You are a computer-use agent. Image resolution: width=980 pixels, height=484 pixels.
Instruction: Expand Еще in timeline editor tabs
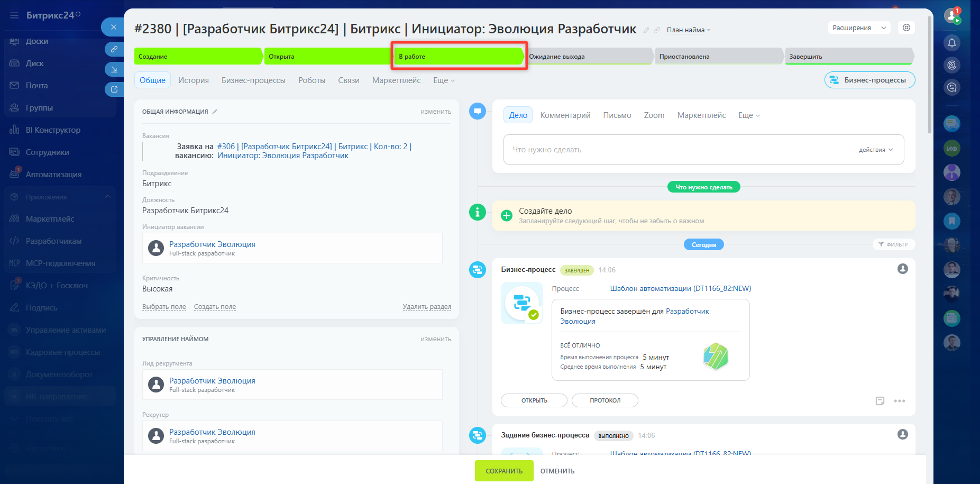[749, 115]
